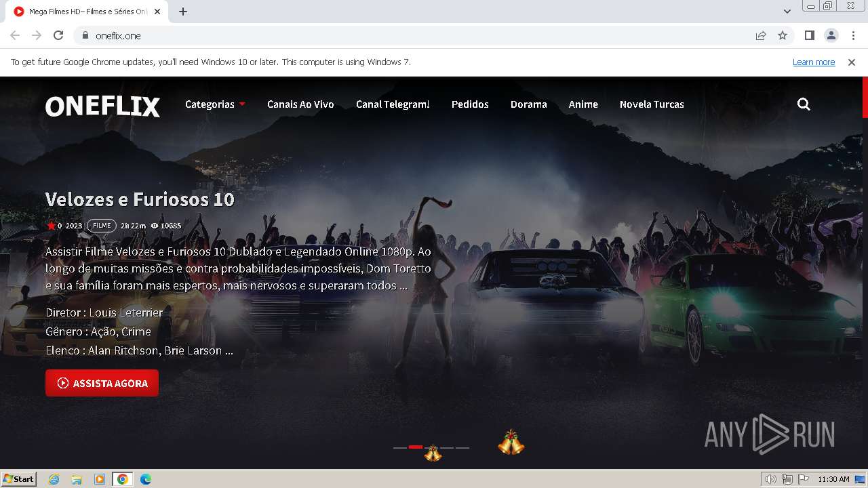Open Windows Explorer from the taskbar
This screenshot has height=488, width=868.
[x=77, y=479]
